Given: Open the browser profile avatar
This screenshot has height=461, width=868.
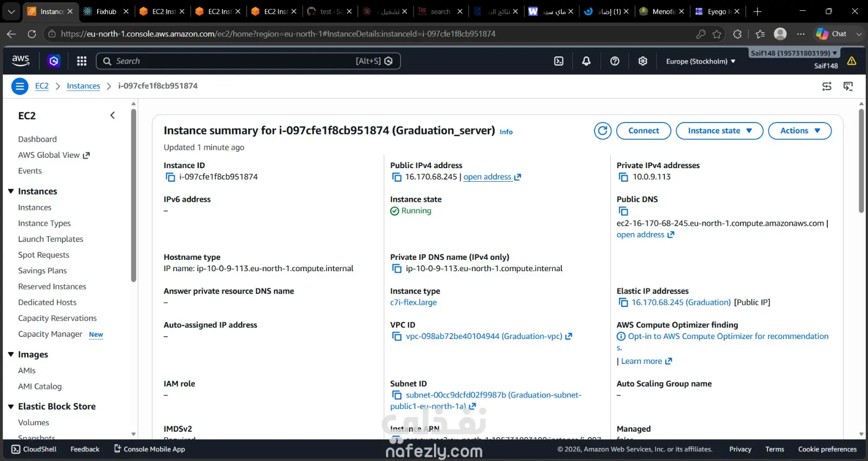Looking at the screenshot, I should coord(780,34).
